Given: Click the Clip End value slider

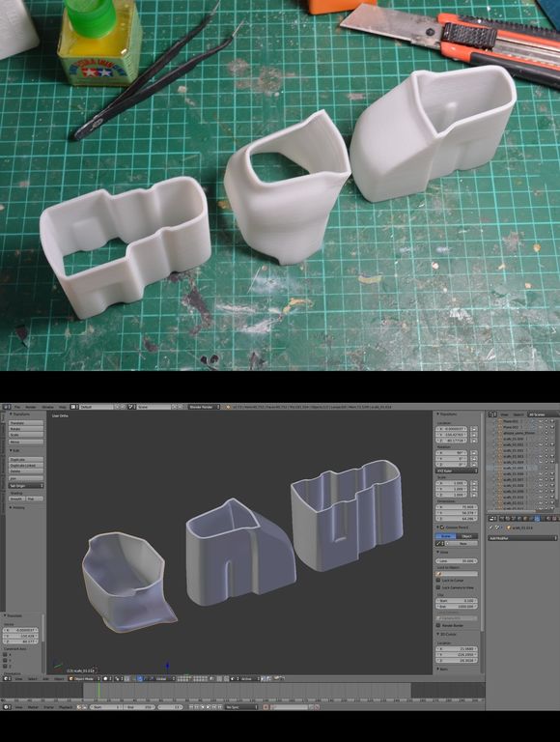Looking at the screenshot, I should point(457,606).
